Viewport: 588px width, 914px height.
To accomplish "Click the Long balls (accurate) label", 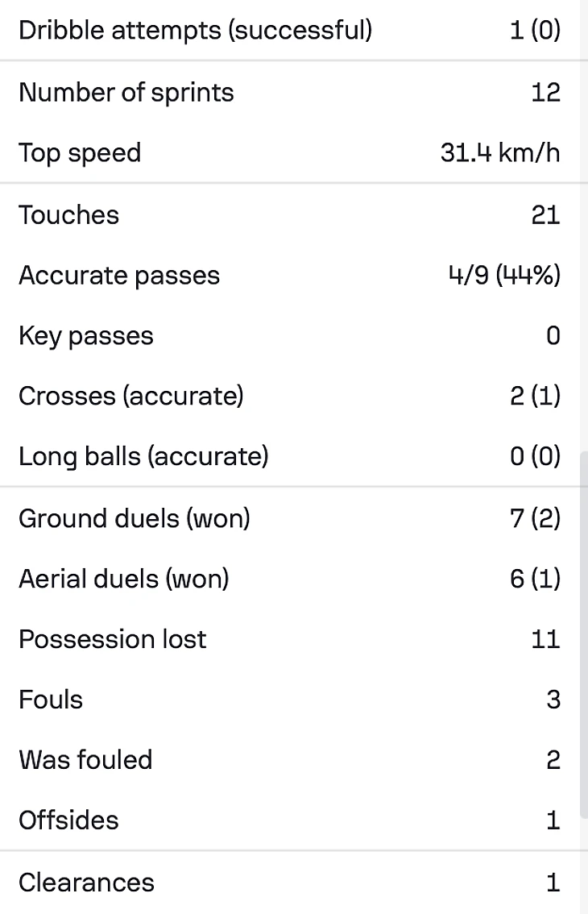I will [143, 457].
